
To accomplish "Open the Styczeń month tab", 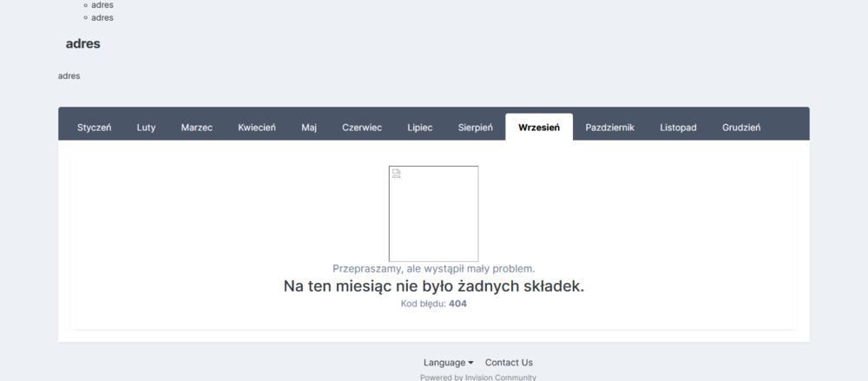I will pyautogui.click(x=94, y=128).
